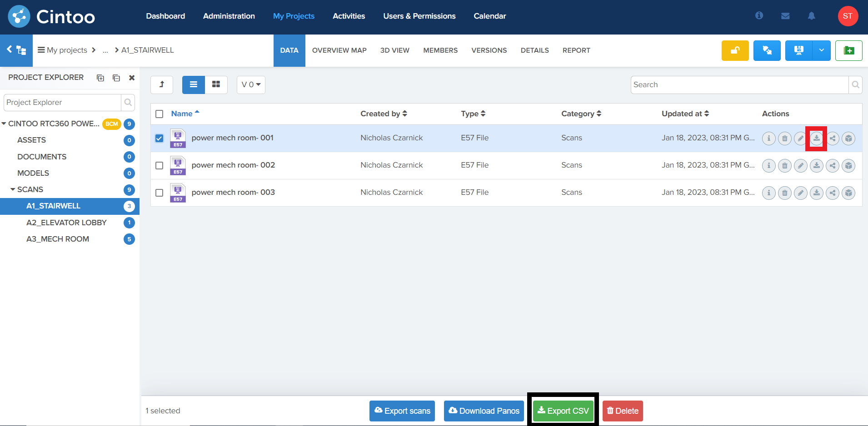Screen dimensions: 868x426
Task: Open the scan upload dropdown arrow
Action: (x=821, y=50)
